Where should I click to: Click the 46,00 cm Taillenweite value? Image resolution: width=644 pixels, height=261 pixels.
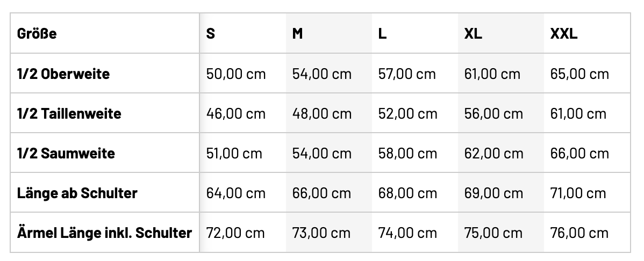pos(236,113)
